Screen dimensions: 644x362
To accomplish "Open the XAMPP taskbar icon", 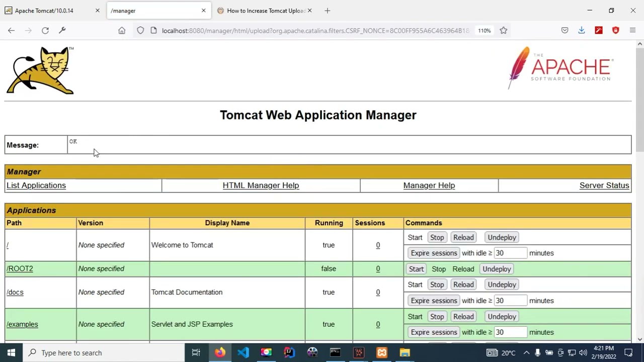I will click(x=382, y=353).
